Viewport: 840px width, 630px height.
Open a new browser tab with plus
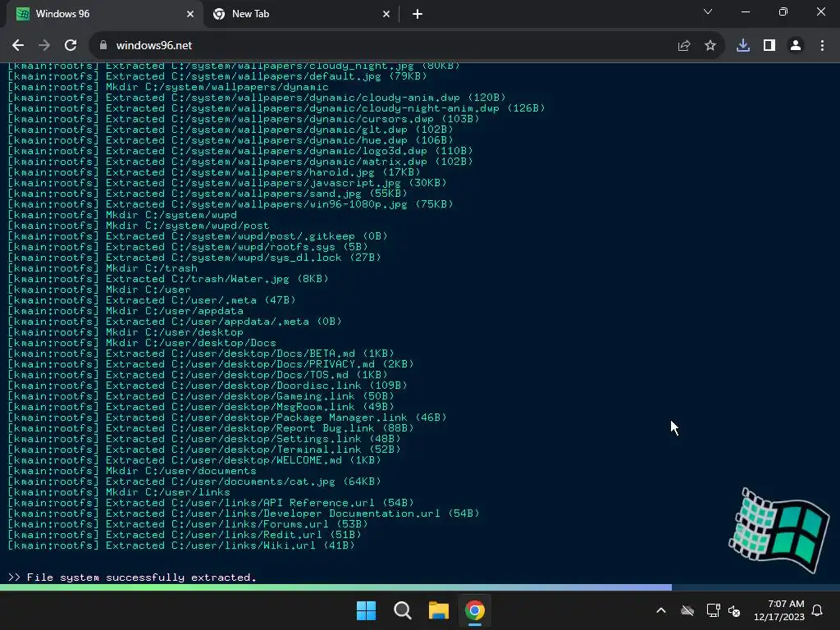(x=418, y=14)
